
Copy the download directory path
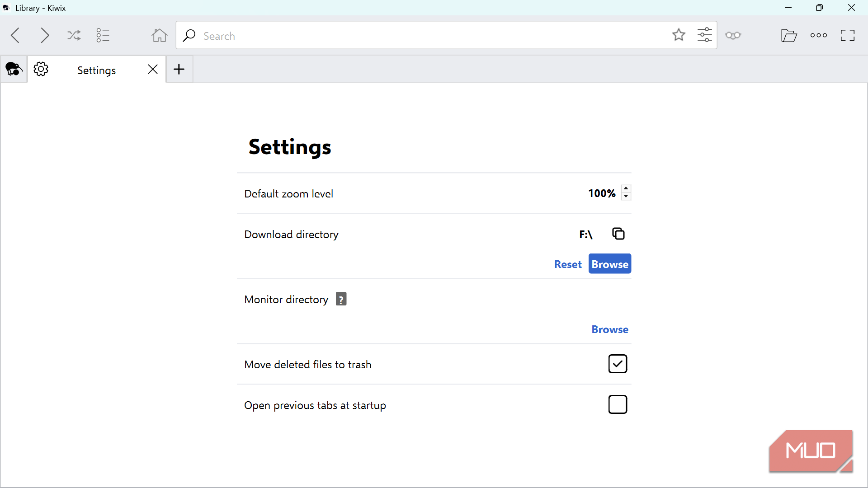pos(618,234)
